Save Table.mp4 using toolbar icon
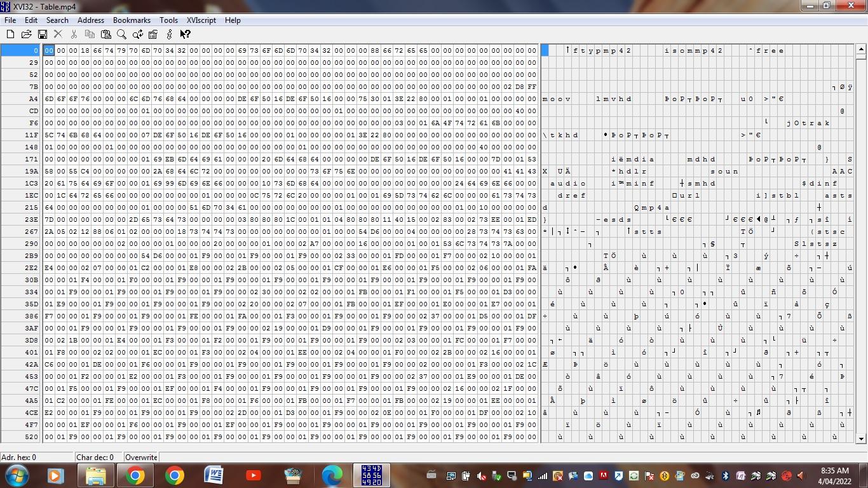This screenshot has height=488, width=868. (x=42, y=34)
